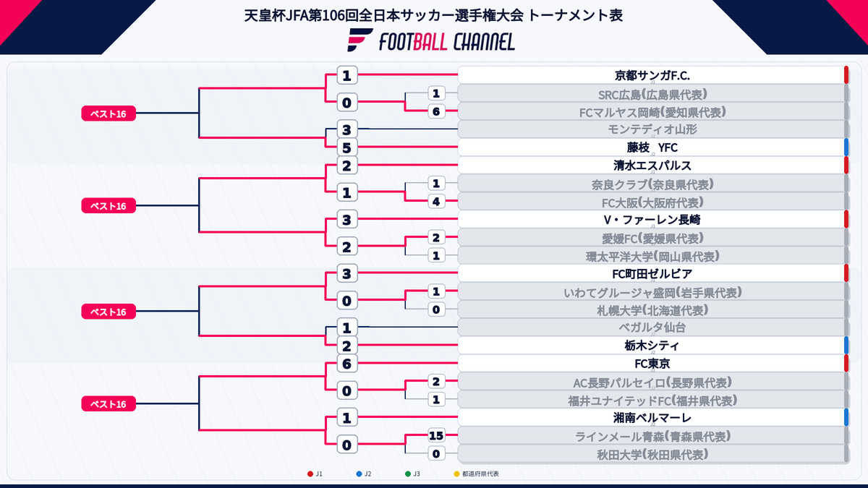The height and width of the screenshot is (488, 868).
Task: Click the bottommost ベスト16 badge
Action: point(109,403)
